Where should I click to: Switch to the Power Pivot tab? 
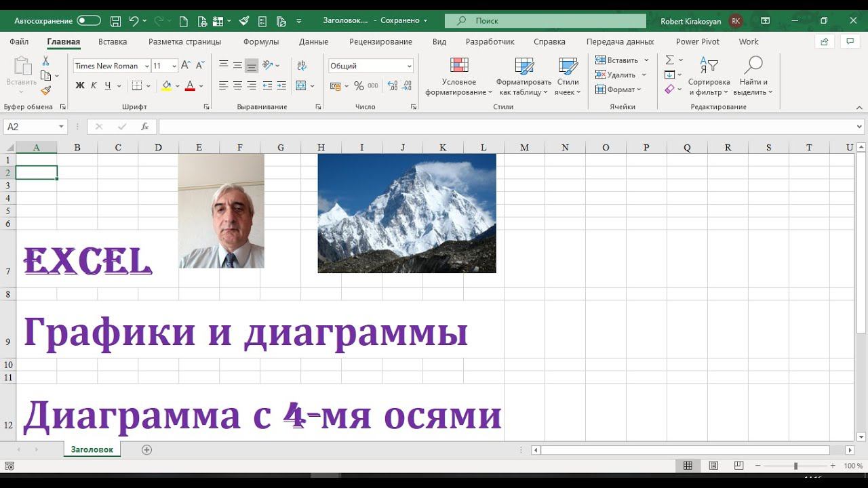click(x=698, y=41)
